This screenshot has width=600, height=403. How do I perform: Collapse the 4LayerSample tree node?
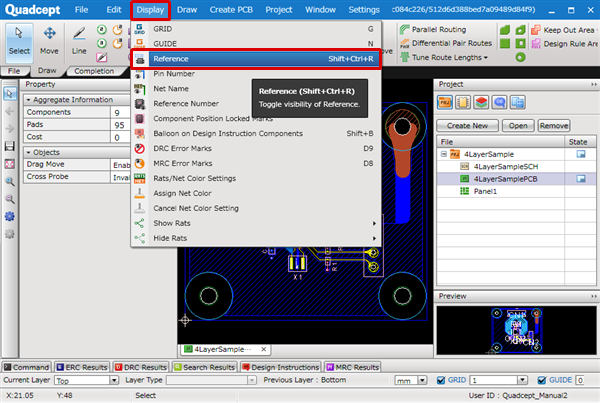pos(443,154)
